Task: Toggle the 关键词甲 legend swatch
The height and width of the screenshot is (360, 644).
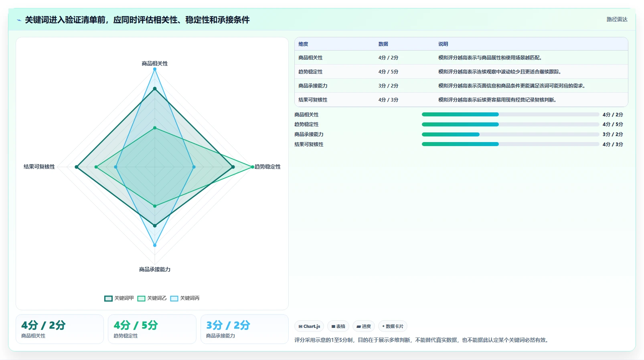Action: tap(108, 298)
